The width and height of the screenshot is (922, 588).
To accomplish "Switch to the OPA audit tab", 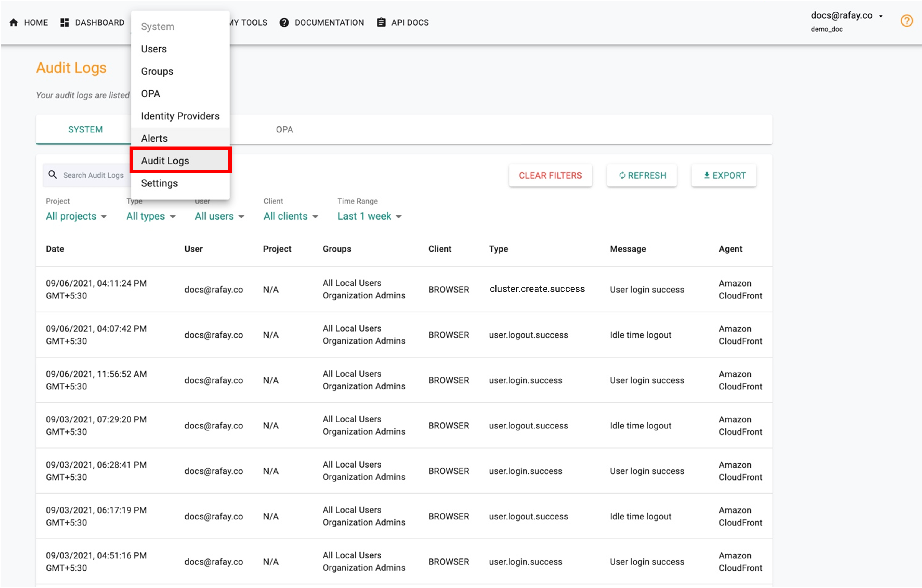I will pos(285,130).
